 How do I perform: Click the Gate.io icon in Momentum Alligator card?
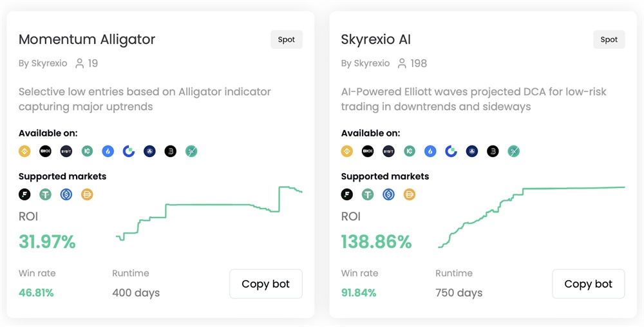[x=129, y=151]
